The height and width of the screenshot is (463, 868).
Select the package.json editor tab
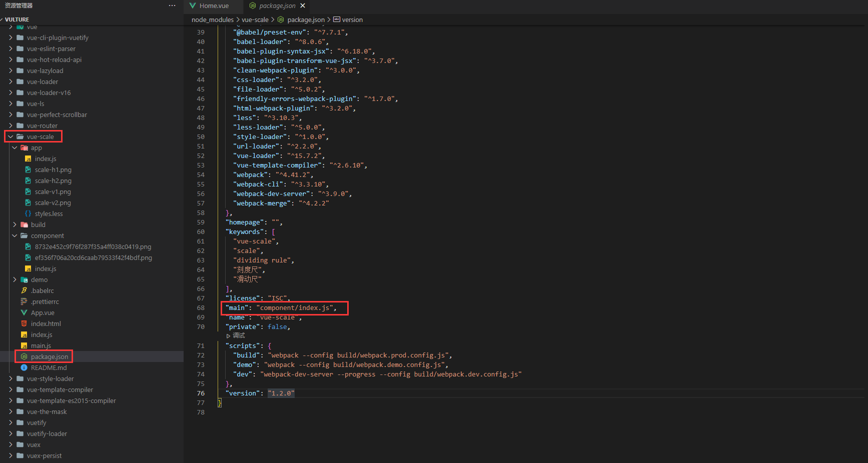coord(277,6)
